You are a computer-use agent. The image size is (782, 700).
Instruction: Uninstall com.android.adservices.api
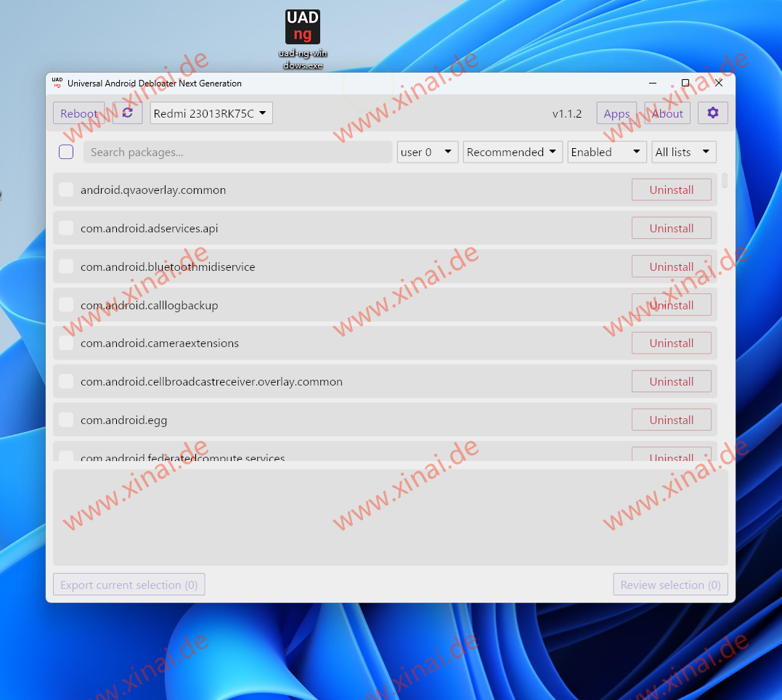(x=672, y=228)
